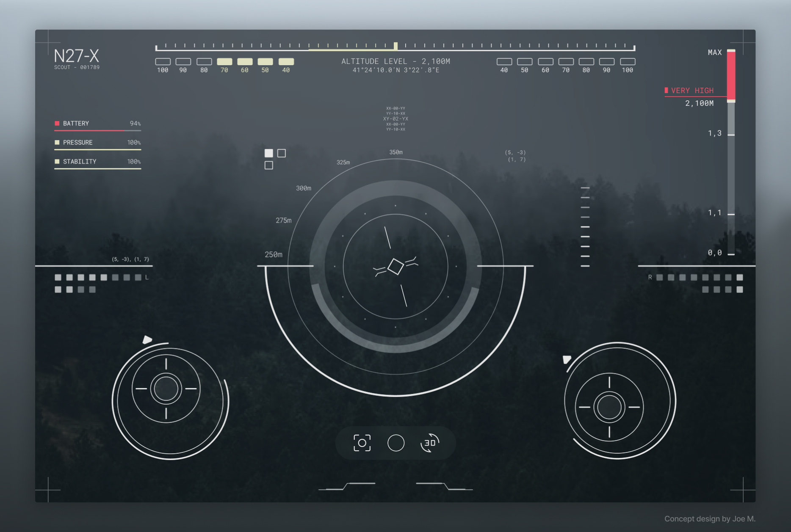Image resolution: width=791 pixels, height=532 pixels.
Task: Click the left joystick rotation arrow marker
Action: pyautogui.click(x=147, y=339)
